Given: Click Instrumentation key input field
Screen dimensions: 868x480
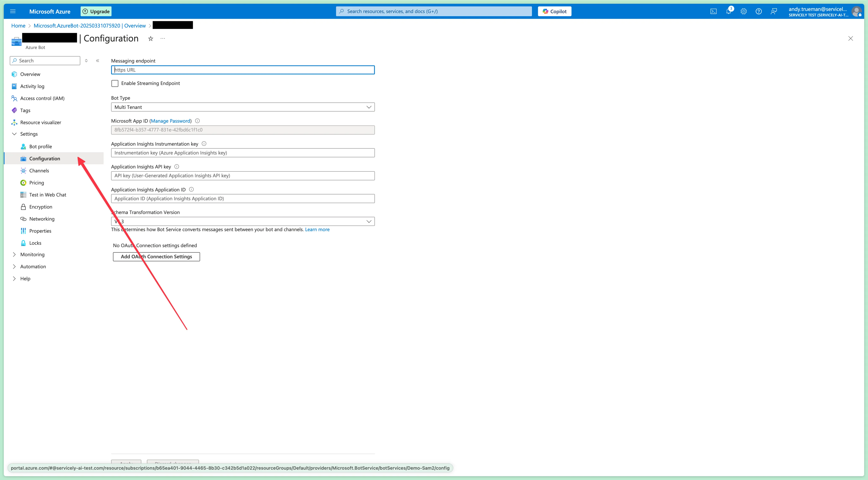Looking at the screenshot, I should click(243, 153).
